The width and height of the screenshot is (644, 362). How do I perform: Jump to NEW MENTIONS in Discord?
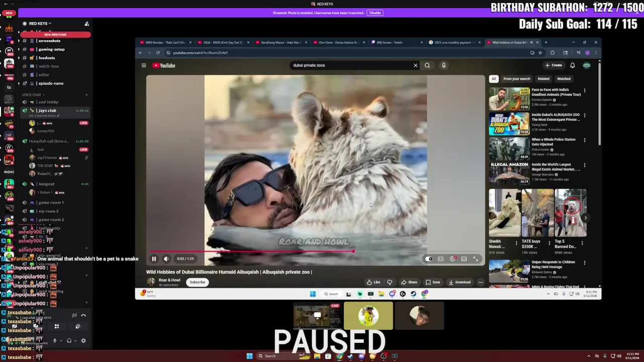point(55,35)
